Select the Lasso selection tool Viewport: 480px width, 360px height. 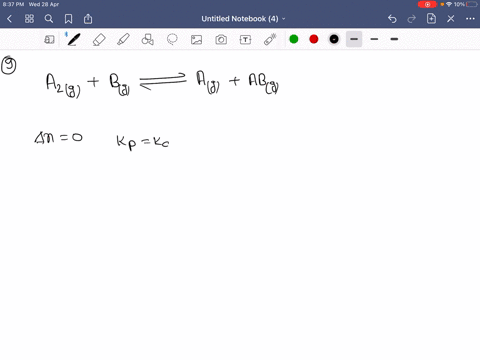click(x=172, y=39)
